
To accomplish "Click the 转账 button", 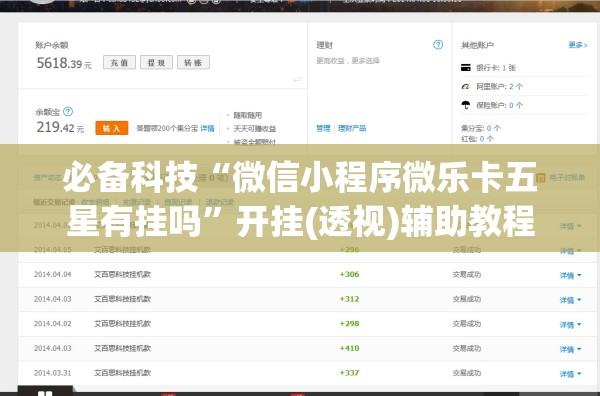I will tap(193, 62).
